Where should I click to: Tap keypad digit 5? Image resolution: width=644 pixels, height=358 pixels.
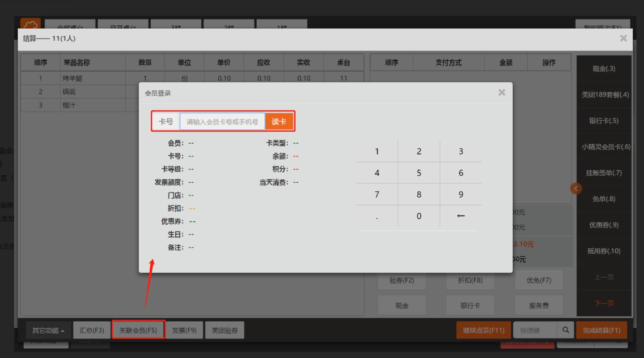click(x=419, y=173)
